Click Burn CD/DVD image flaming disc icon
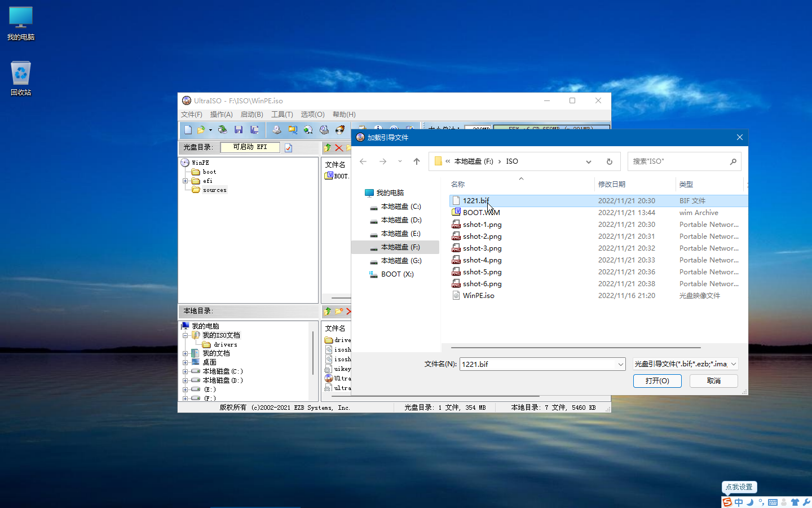The image size is (812, 508). [x=340, y=130]
